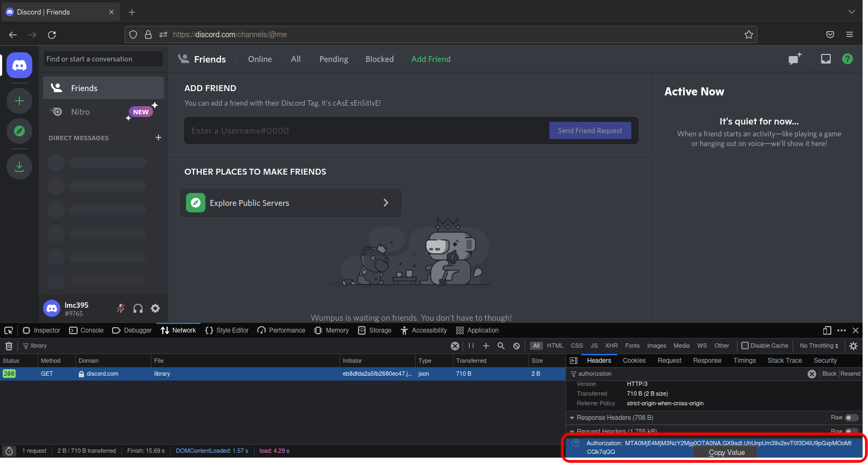This screenshot has width=868, height=463.
Task: Switch to the Inspector devtools tab
Action: 42,330
